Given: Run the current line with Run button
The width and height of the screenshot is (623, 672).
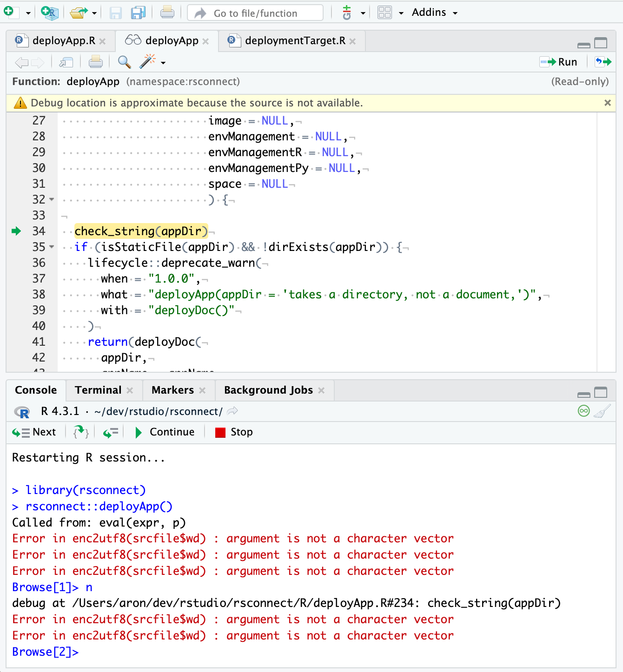Looking at the screenshot, I should coord(558,62).
